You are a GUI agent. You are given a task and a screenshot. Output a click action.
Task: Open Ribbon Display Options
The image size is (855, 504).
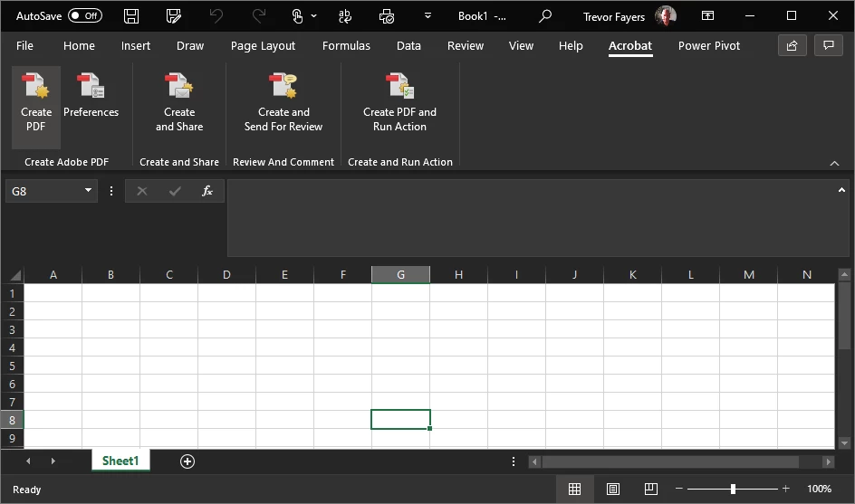pos(707,15)
